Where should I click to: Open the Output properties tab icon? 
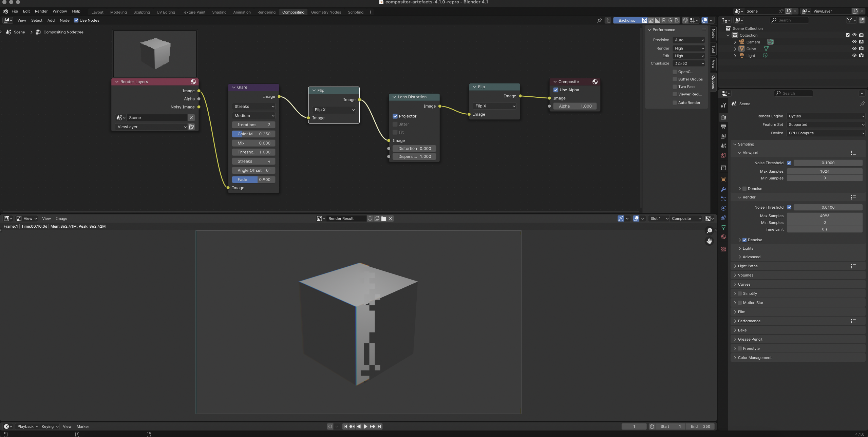coord(723,127)
